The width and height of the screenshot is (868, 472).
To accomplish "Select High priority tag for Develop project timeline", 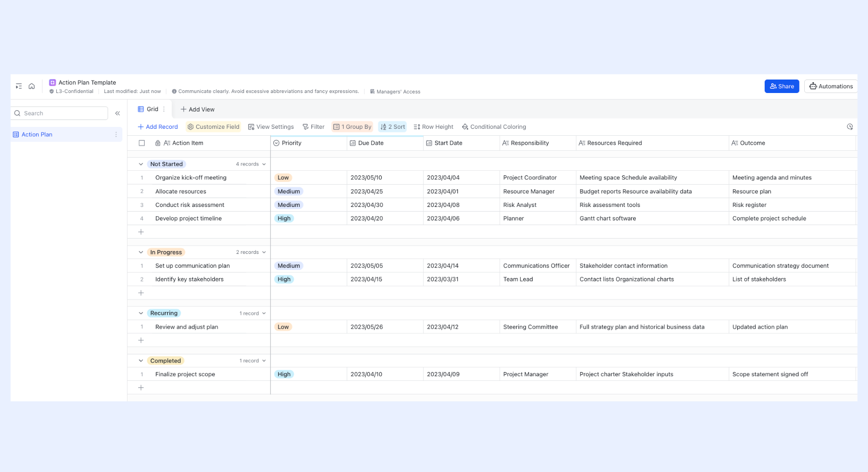I will (284, 219).
